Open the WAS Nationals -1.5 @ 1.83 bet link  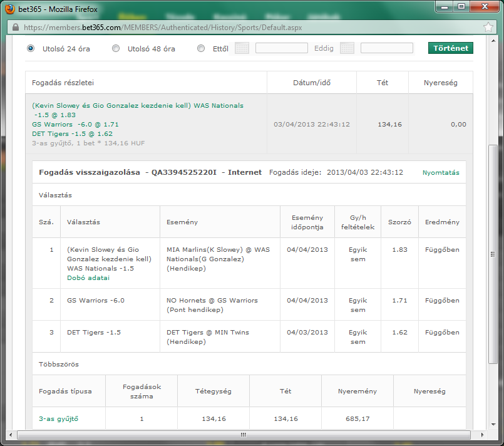138,110
